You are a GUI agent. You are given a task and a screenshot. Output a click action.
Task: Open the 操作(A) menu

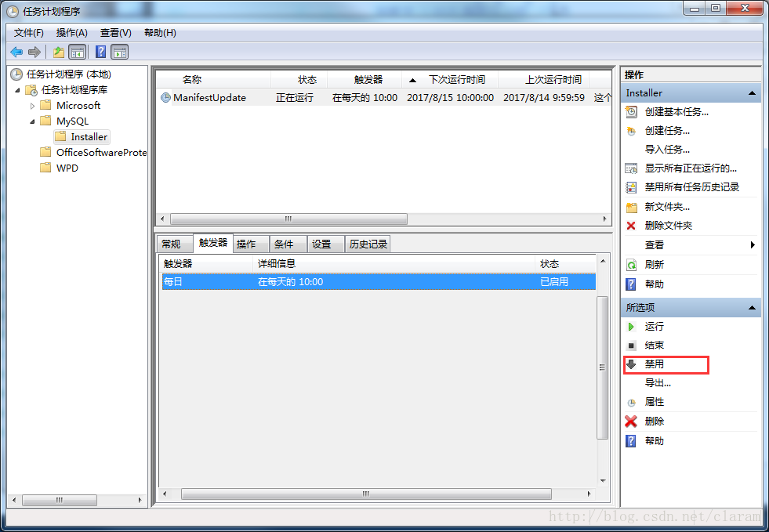(71, 32)
